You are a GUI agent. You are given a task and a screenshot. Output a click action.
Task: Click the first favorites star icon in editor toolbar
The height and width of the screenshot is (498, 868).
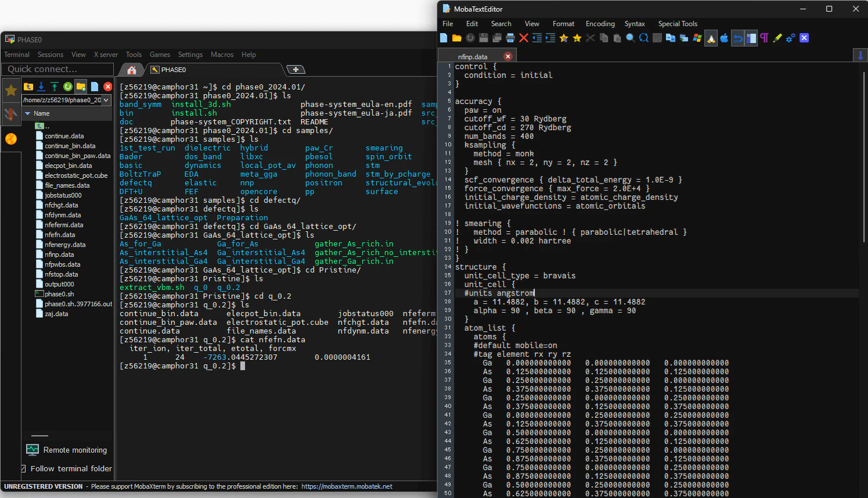[x=564, y=38]
